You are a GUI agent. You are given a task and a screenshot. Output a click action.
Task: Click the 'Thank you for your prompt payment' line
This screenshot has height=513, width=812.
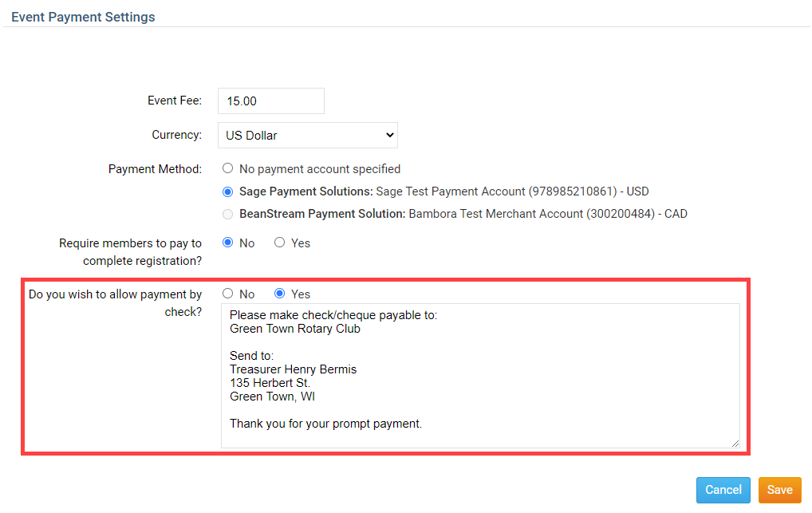tap(325, 424)
